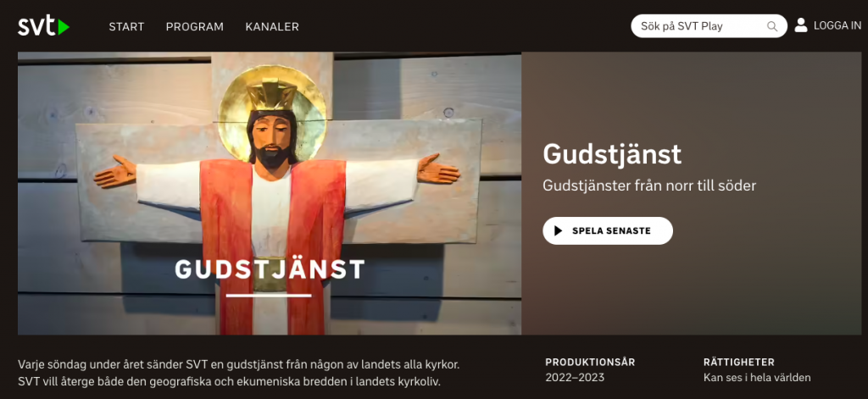Focus the 'Sök på SVT Play' search field
Viewport: 868px width, 399px height.
pyautogui.click(x=709, y=26)
